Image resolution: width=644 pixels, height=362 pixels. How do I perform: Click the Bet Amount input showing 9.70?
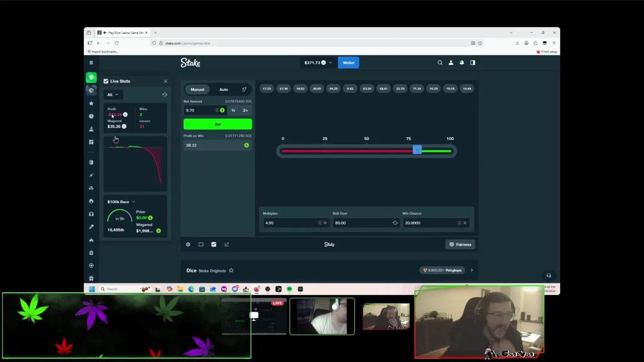coord(199,110)
